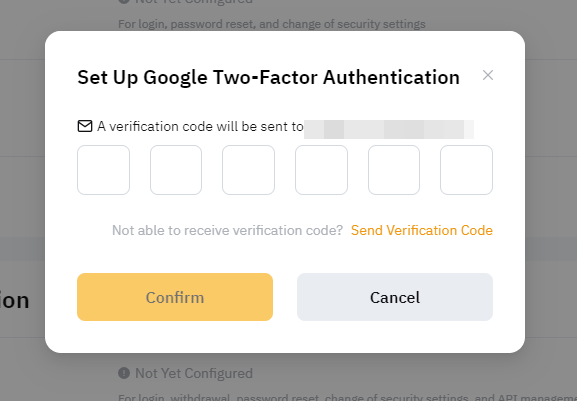The width and height of the screenshot is (577, 401).
Task: Click the envelope icon beside verification message
Action: [x=85, y=126]
